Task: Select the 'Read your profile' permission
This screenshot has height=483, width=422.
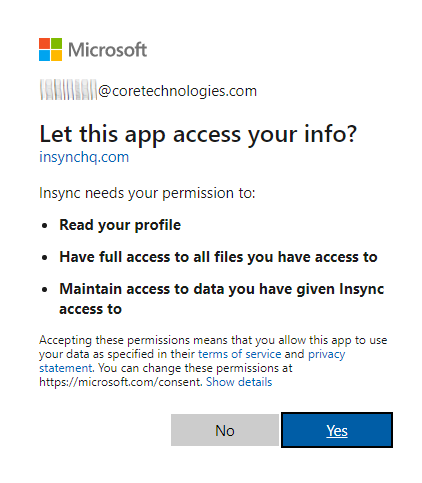Action: coord(120,225)
